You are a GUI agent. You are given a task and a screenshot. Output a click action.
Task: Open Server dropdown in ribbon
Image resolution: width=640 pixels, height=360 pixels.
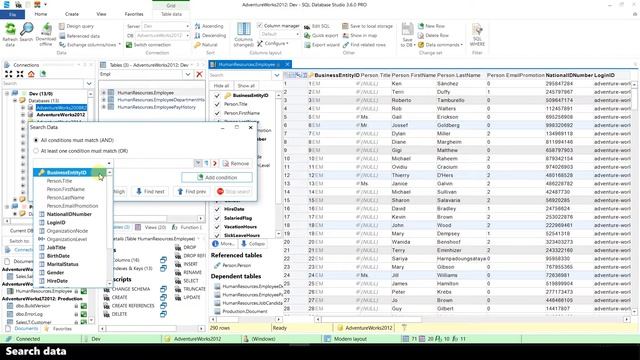(187, 26)
